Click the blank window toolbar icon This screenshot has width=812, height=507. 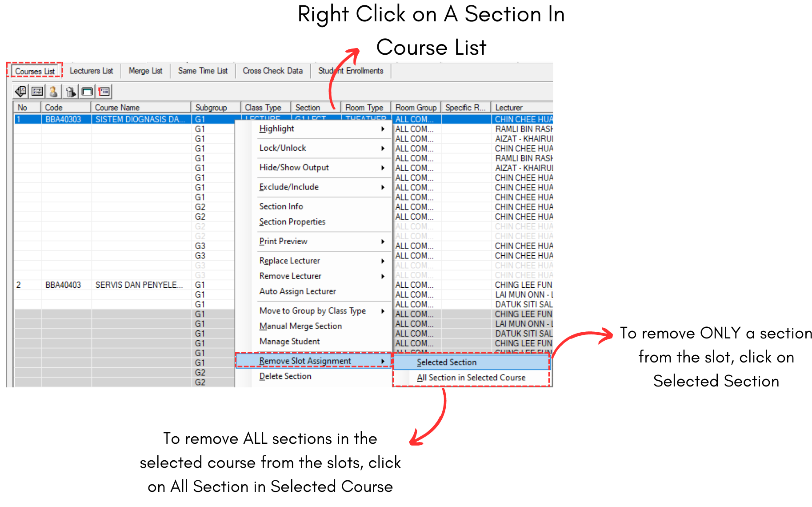tap(87, 92)
